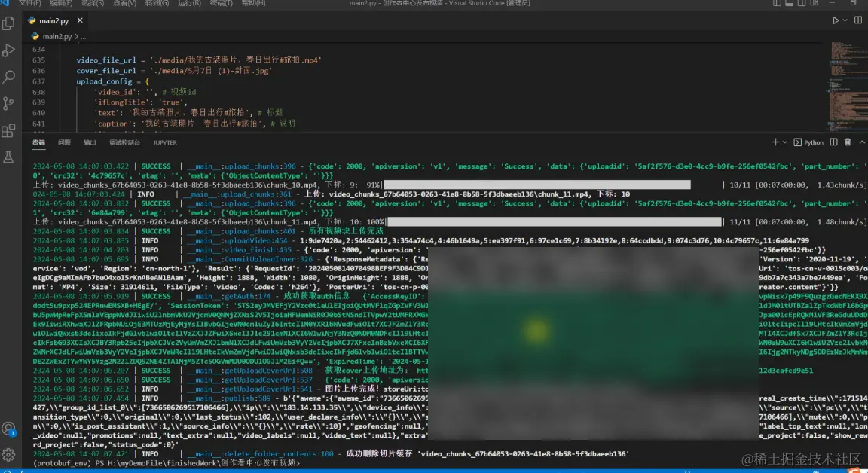This screenshot has height=473, width=868.
Task: Toggle bottom panel layout icon
Action: tap(790, 3)
